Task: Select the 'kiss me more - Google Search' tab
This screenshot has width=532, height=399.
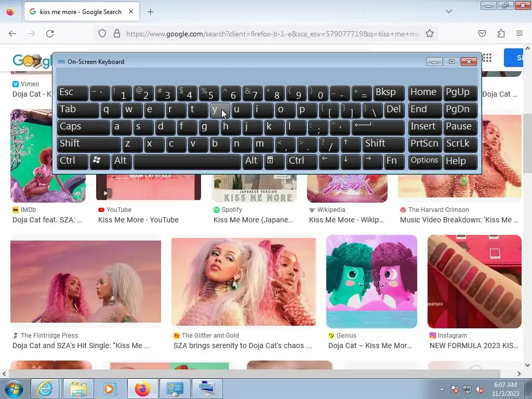Action: [x=82, y=11]
